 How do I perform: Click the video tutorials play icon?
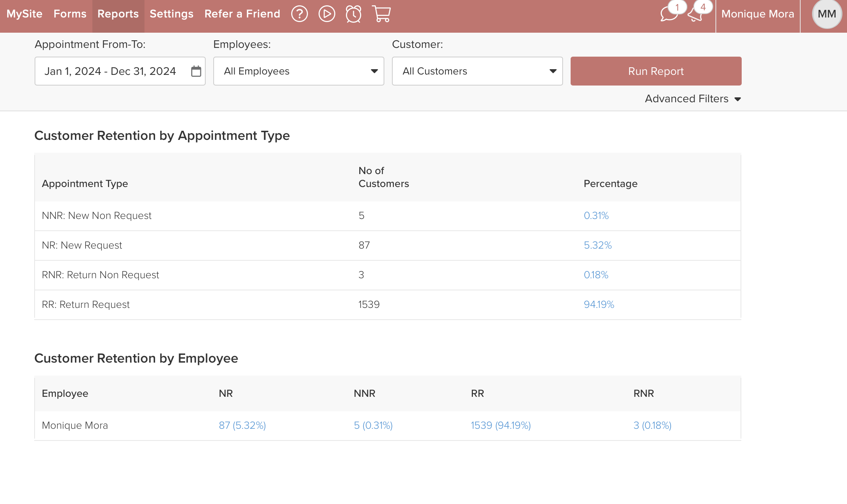327,14
